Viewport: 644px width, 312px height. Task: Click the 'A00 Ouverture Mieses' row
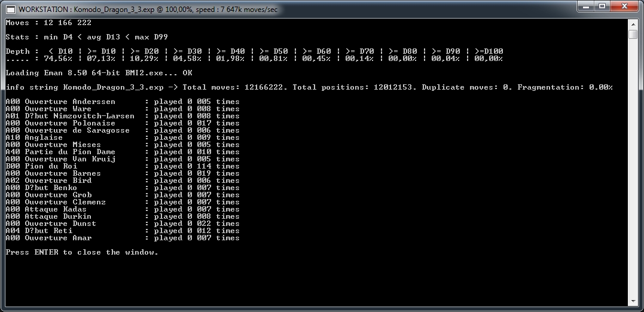[123, 145]
